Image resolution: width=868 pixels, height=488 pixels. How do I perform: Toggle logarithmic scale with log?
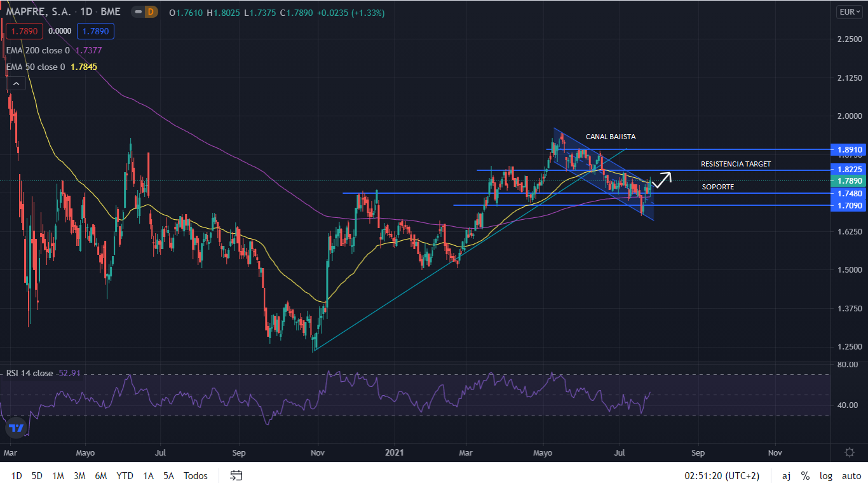[x=825, y=475]
